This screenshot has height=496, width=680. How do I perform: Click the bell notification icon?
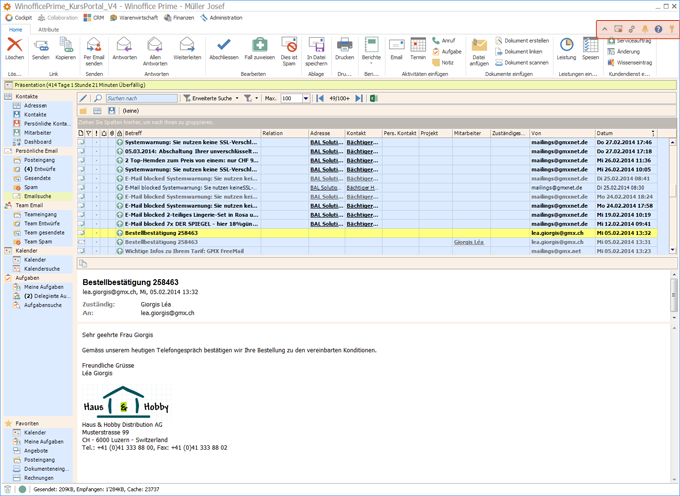click(x=645, y=29)
